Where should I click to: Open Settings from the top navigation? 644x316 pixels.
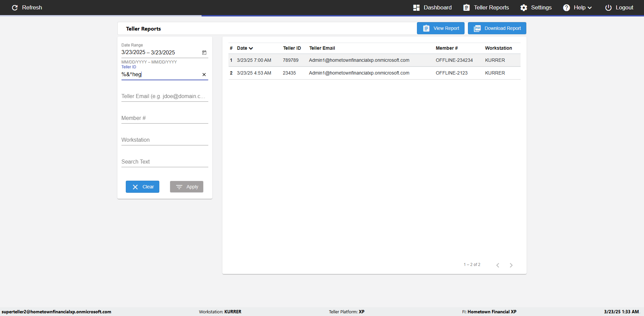click(536, 7)
